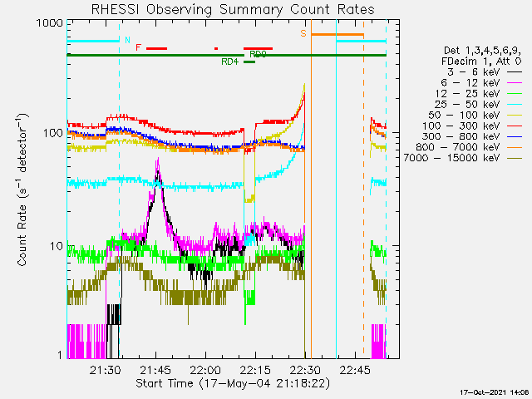Click the short red flare marker near 22:03

pos(216,48)
